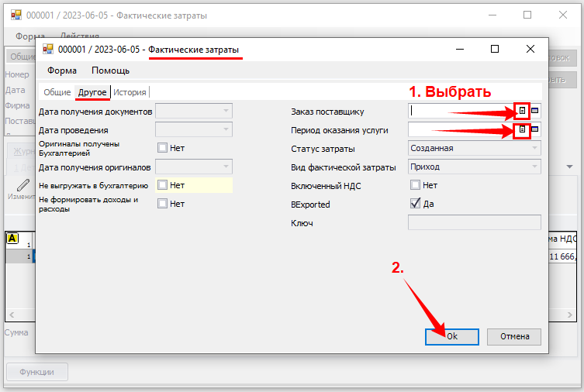Click the dialog's application icon in title bar
This screenshot has height=392, width=584.
48,49
